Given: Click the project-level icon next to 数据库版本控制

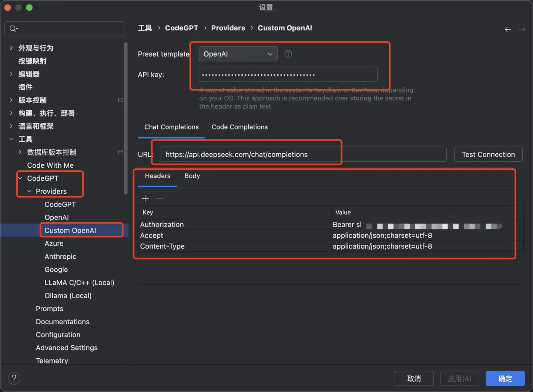Looking at the screenshot, I should (x=121, y=152).
